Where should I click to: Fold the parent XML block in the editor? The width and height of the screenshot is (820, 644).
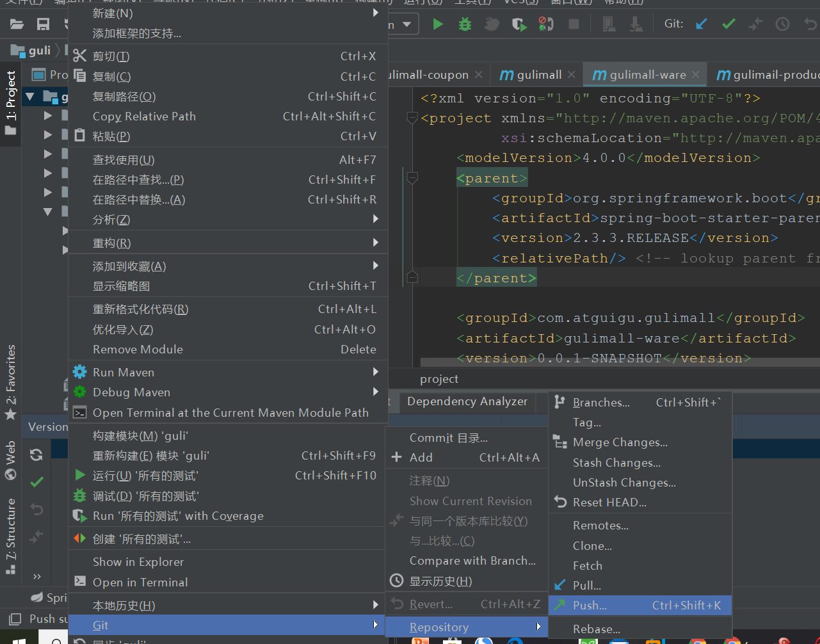(412, 178)
